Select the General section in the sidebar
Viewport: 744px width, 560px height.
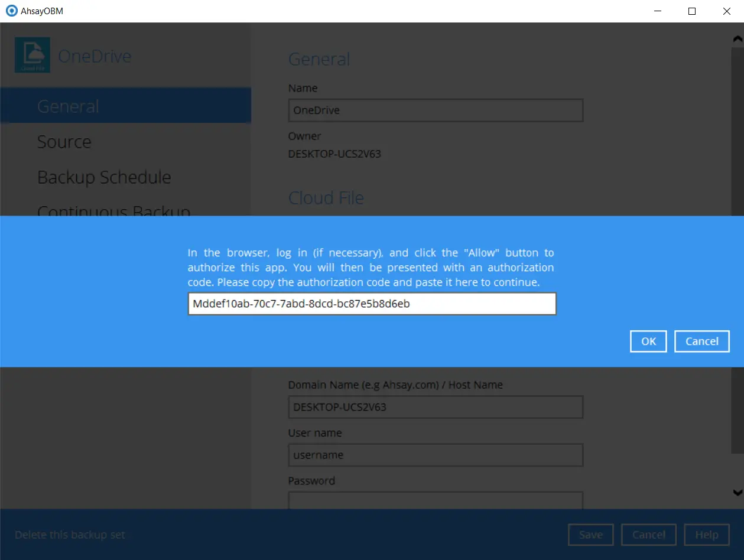click(x=67, y=105)
